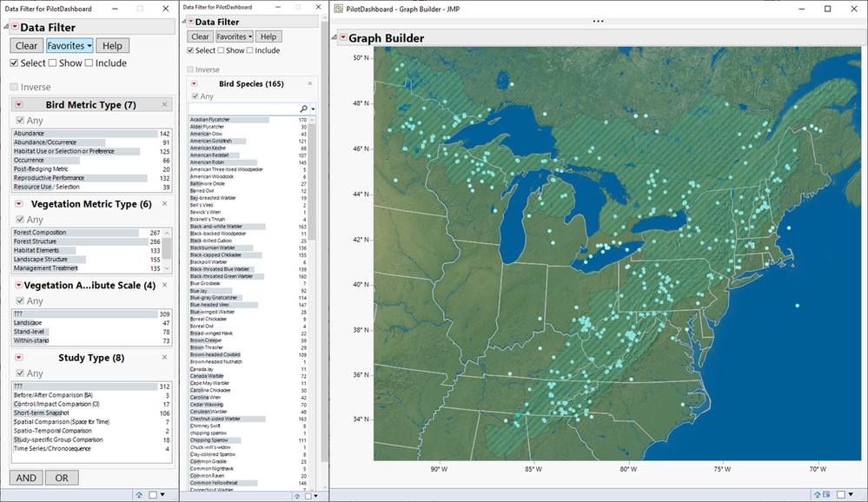This screenshot has height=502, width=868.
Task: Select Habitat Elements row
Action: (x=87, y=250)
